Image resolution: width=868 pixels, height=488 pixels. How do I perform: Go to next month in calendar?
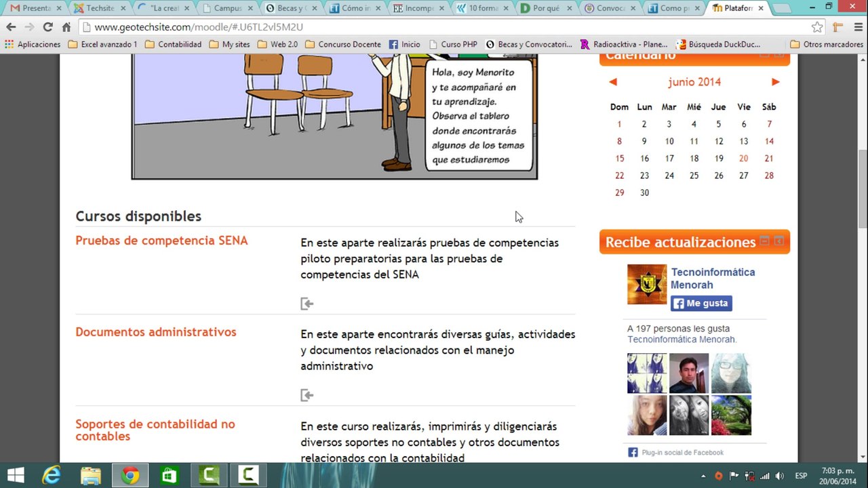pyautogui.click(x=776, y=82)
